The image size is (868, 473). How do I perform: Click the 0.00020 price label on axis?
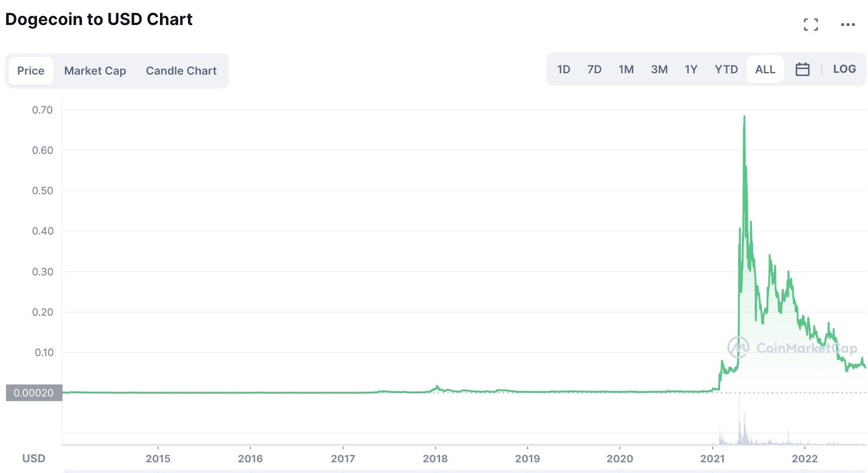click(34, 393)
